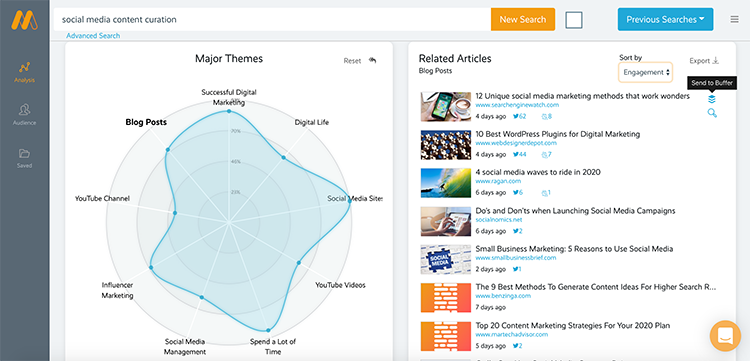The image size is (750, 361).
Task: Open the Top 20 Content Marketing thumbnail
Action: coord(446,336)
